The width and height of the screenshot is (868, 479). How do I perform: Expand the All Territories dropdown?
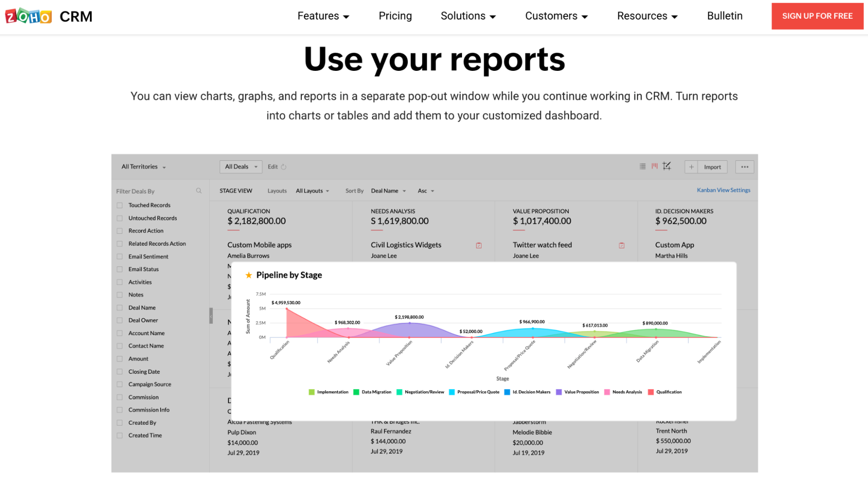tap(143, 167)
